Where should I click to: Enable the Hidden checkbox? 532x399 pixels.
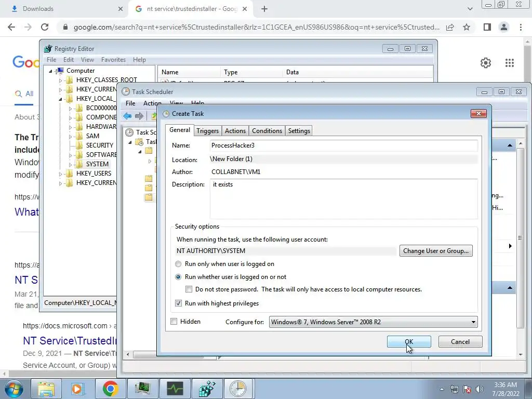click(174, 321)
